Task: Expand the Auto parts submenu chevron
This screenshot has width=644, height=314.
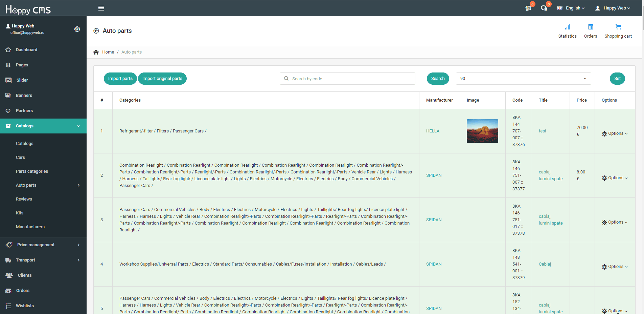Action: coord(78,185)
